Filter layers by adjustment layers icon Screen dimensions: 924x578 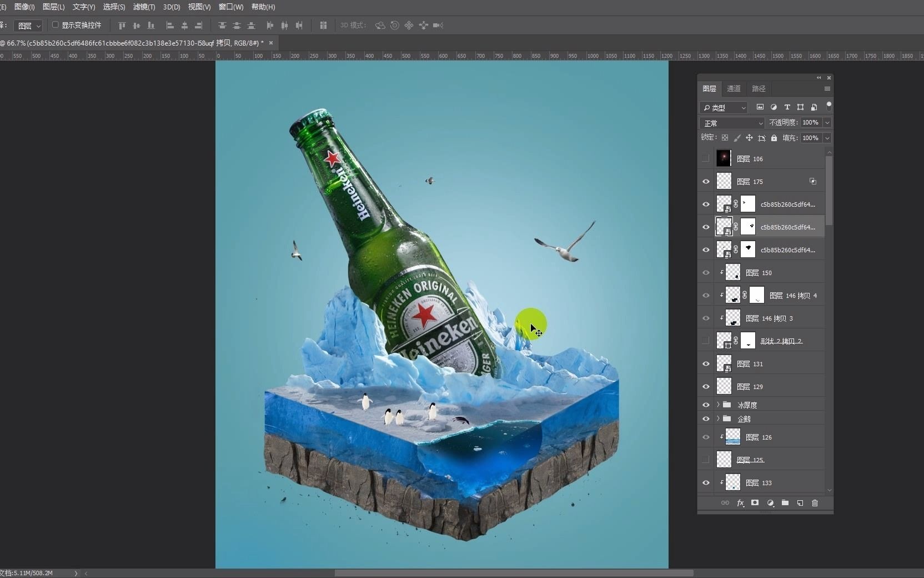774,107
